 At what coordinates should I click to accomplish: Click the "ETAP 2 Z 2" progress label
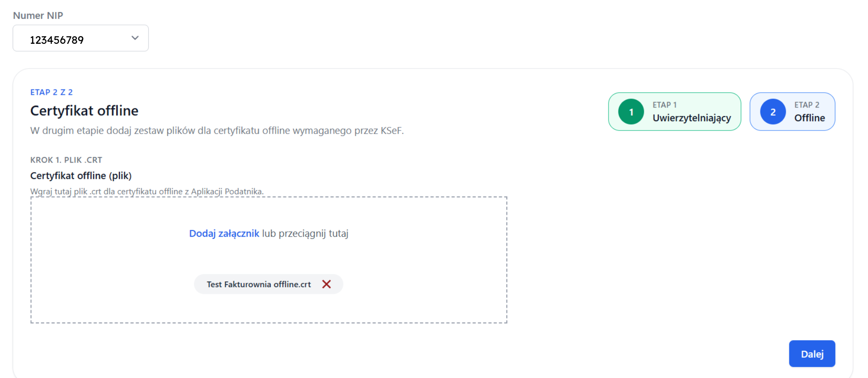[51, 92]
